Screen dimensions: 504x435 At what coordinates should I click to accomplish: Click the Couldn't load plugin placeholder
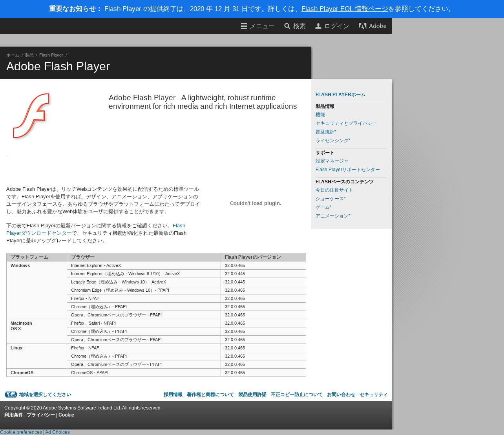[256, 203]
